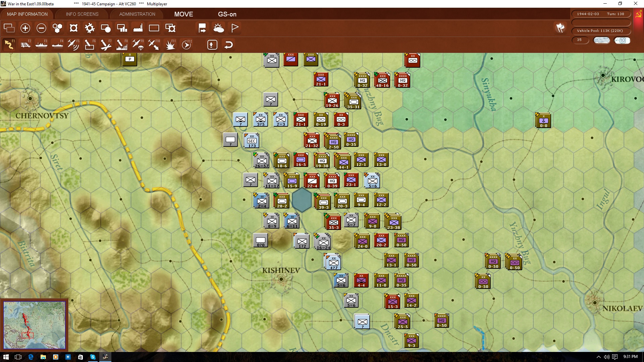Click the F12 end turn icon
This screenshot has width=644, height=362.
[186, 45]
